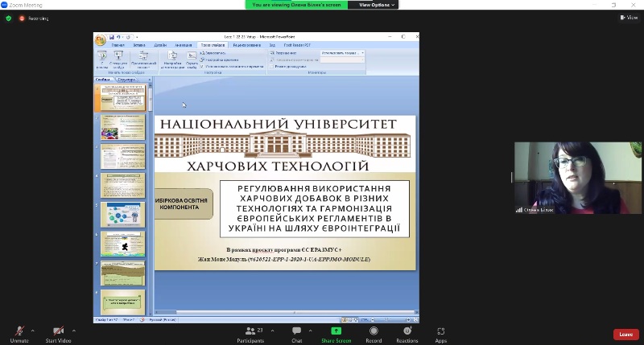The width and height of the screenshot is (644, 345).
Task: Redo action in PowerPoint quick access toolbar
Action: [128, 37]
